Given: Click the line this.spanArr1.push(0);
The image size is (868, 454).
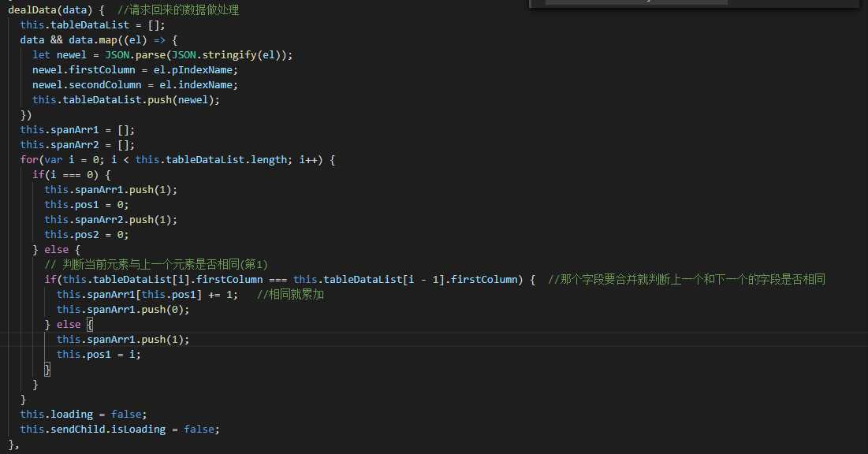Looking at the screenshot, I should pos(123,309).
